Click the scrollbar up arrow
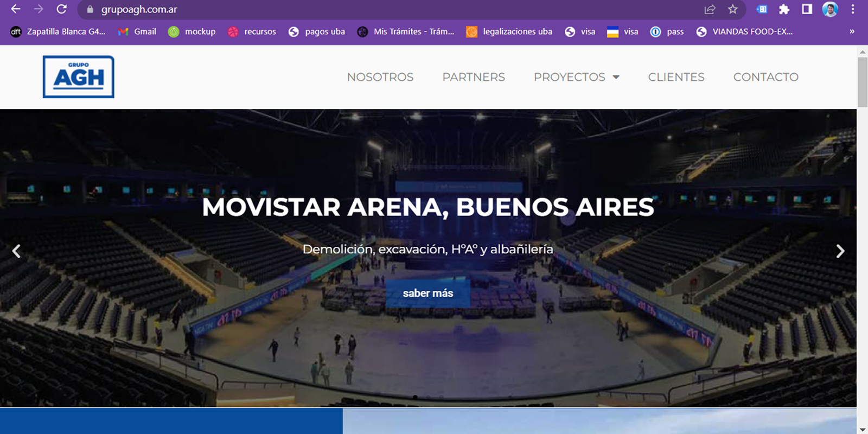868x434 pixels. tap(863, 52)
